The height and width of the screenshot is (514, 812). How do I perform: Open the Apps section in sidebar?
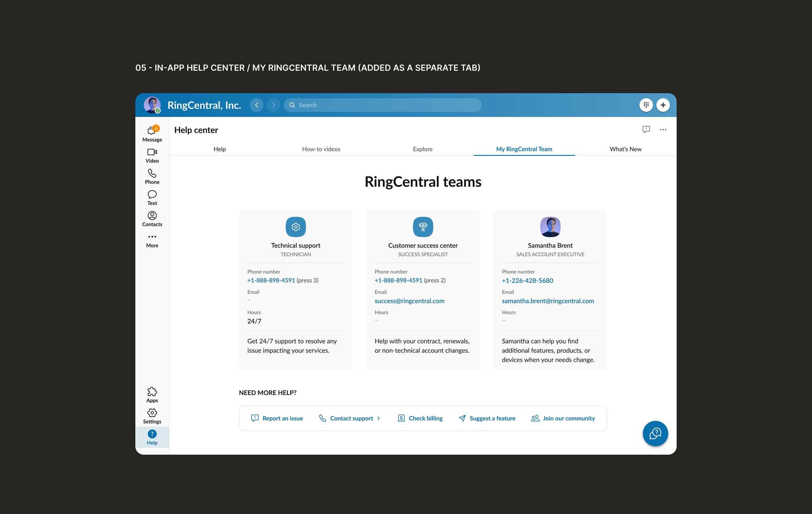point(152,395)
